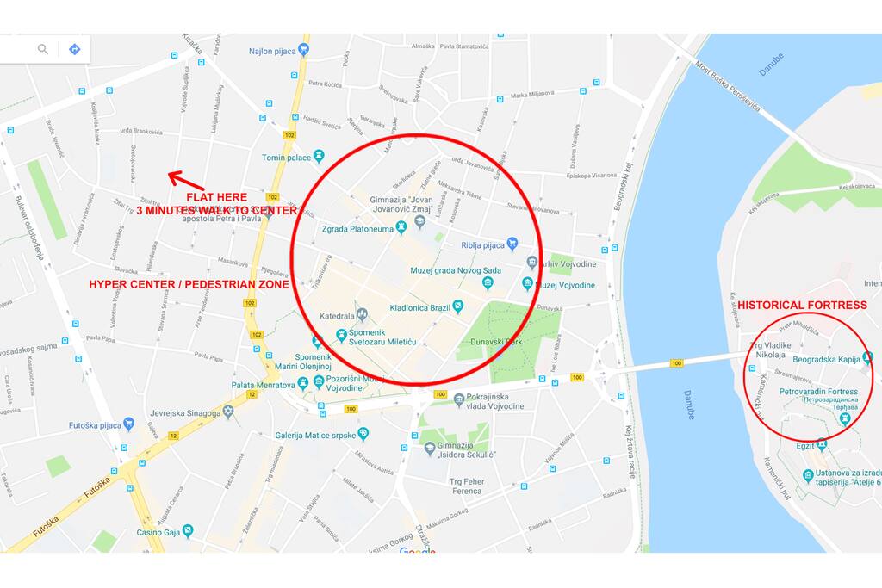This screenshot has height=588, width=882.
Task: Click the search magnifier icon
Action: (43, 49)
